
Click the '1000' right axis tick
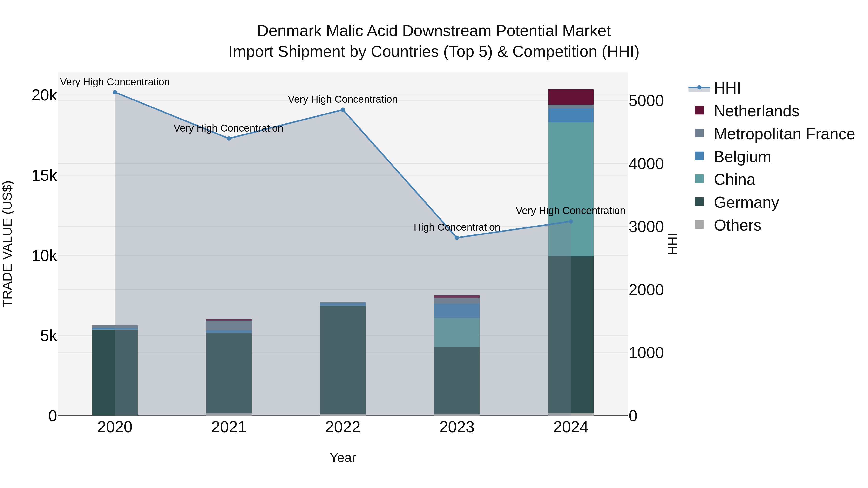[646, 353]
